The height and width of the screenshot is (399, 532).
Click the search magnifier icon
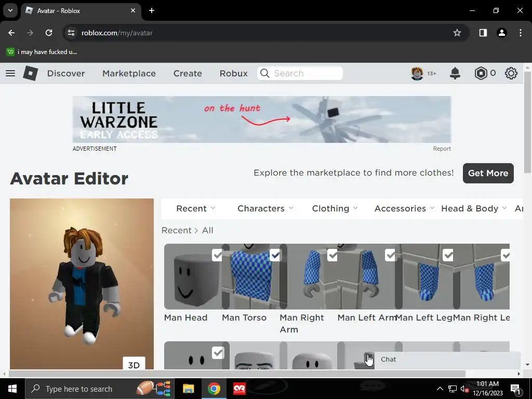(264, 73)
